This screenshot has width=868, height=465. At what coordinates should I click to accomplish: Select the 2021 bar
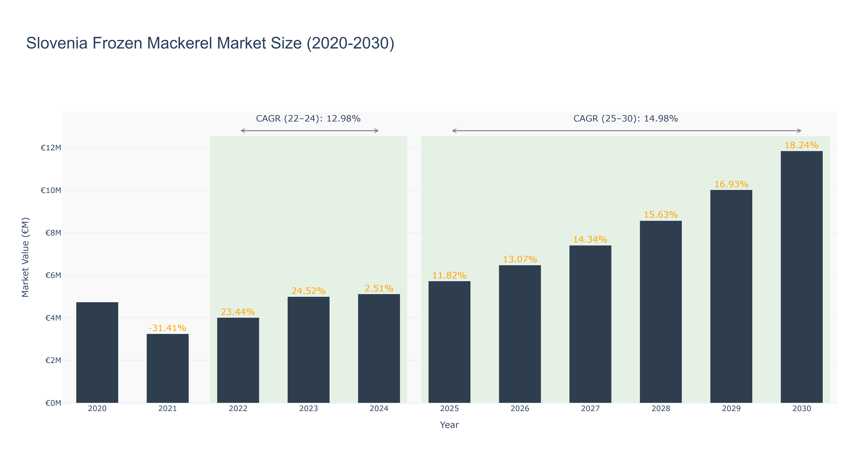point(167,368)
